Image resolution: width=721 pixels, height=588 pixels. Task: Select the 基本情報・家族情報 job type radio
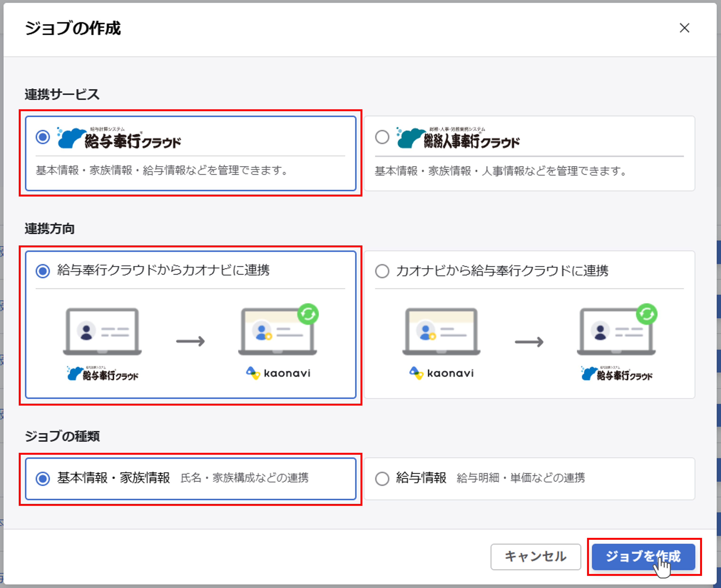point(43,479)
